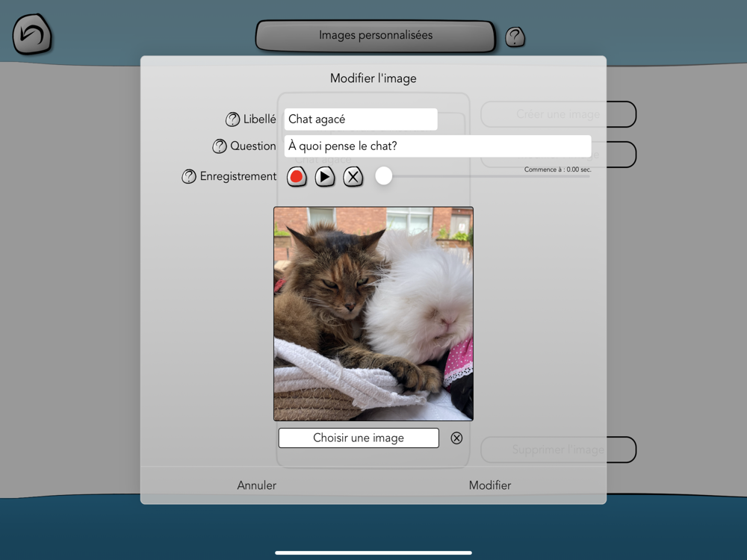
Task: Edit the Question field text
Action: pos(438,146)
